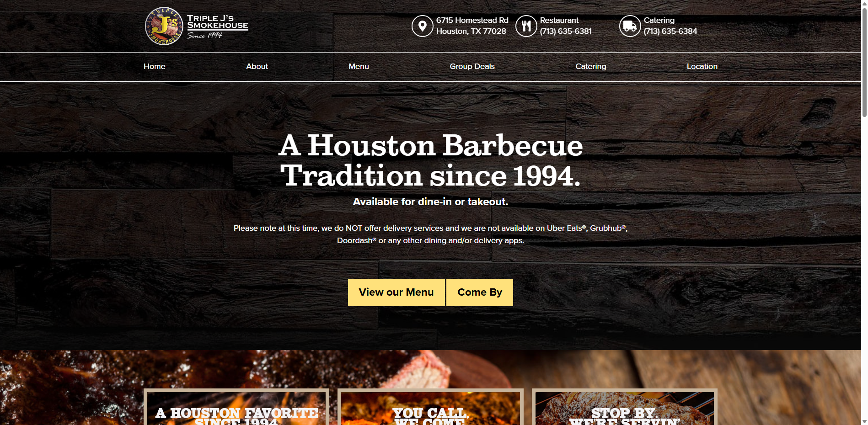
Task: Open the A Houston Favorite card
Action: click(x=236, y=407)
